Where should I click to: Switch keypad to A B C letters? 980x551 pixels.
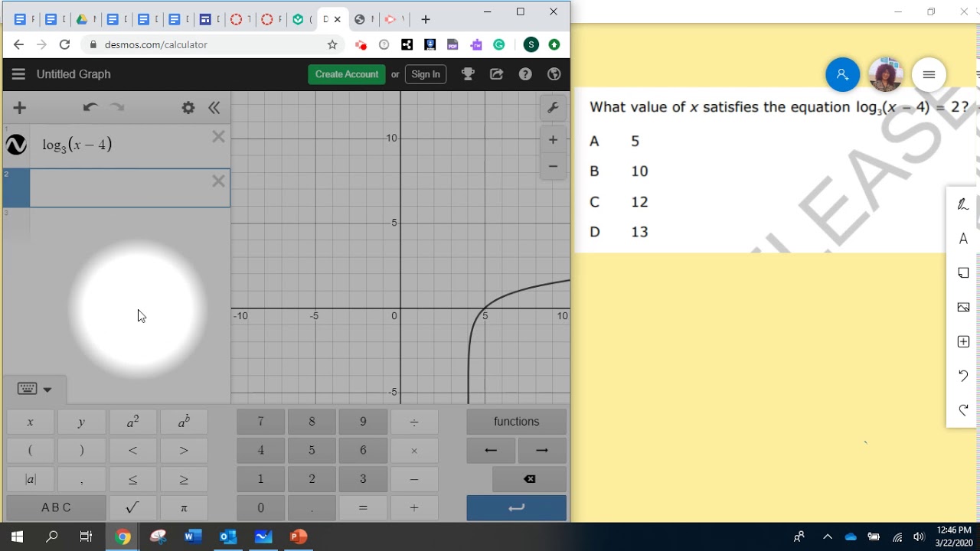[56, 507]
